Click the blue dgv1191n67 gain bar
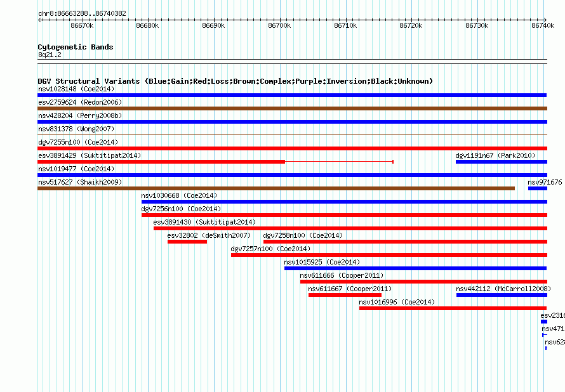This screenshot has height=392, width=565. click(x=502, y=162)
